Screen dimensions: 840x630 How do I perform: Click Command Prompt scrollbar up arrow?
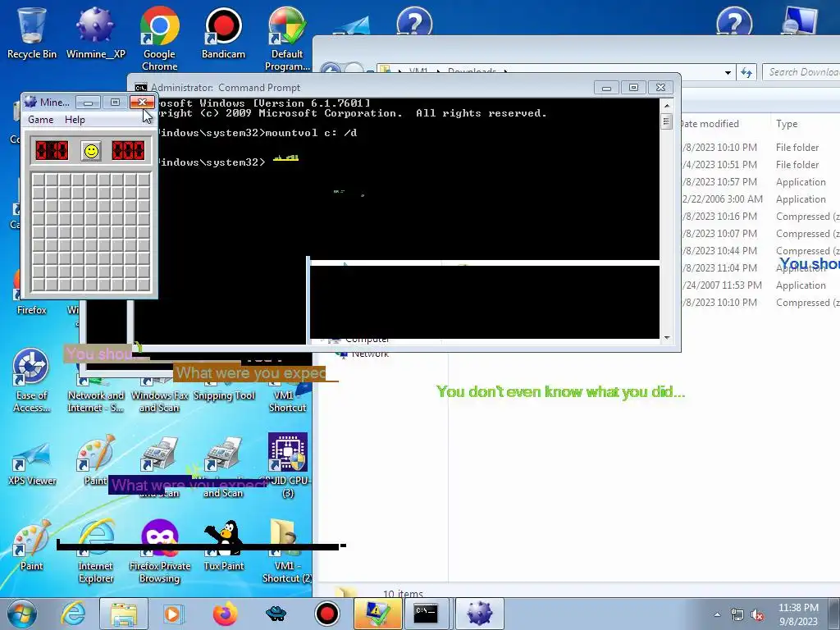point(666,106)
